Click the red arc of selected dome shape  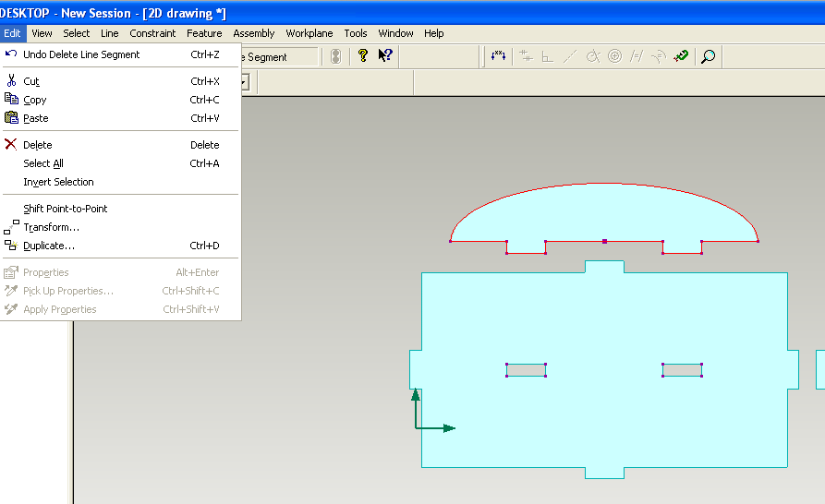tap(604, 184)
